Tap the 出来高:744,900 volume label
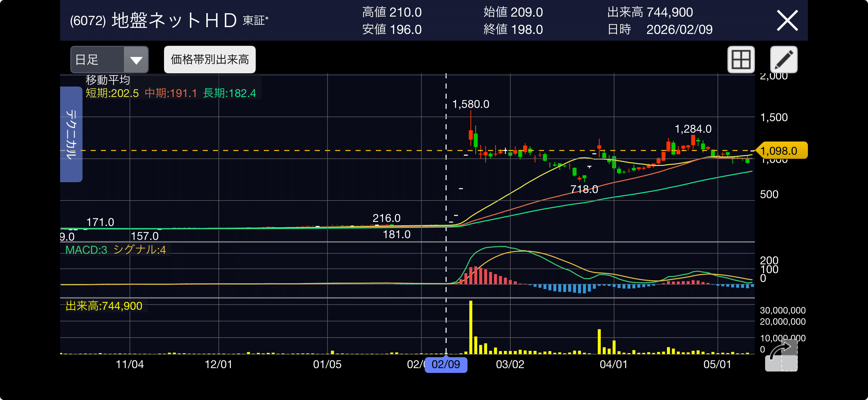 (x=104, y=306)
